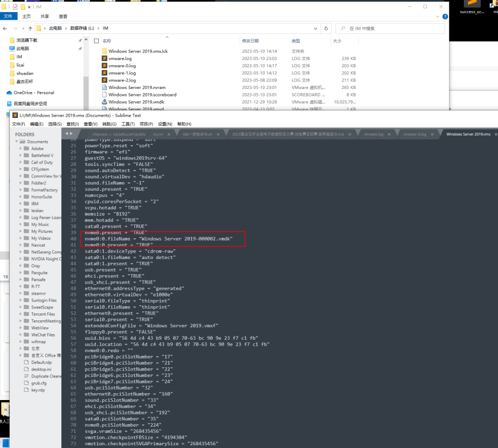The width and height of the screenshot is (498, 448).
Task: Close the my.ini tab
Action: (169, 134)
